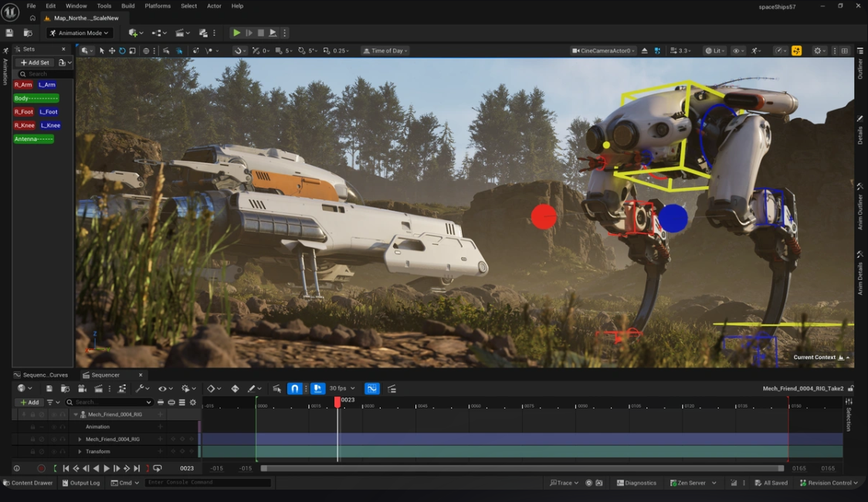868x502 pixels.
Task: Open the Build menu
Action: [128, 6]
